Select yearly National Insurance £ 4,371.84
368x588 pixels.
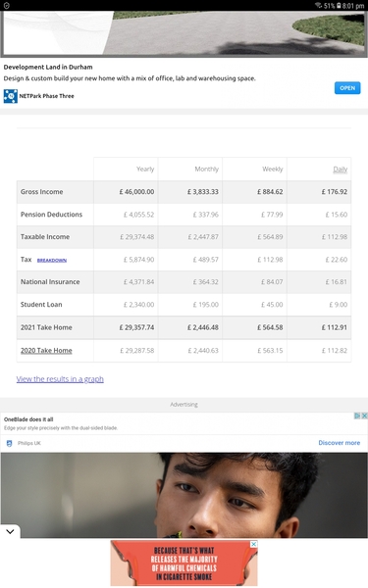tap(139, 281)
